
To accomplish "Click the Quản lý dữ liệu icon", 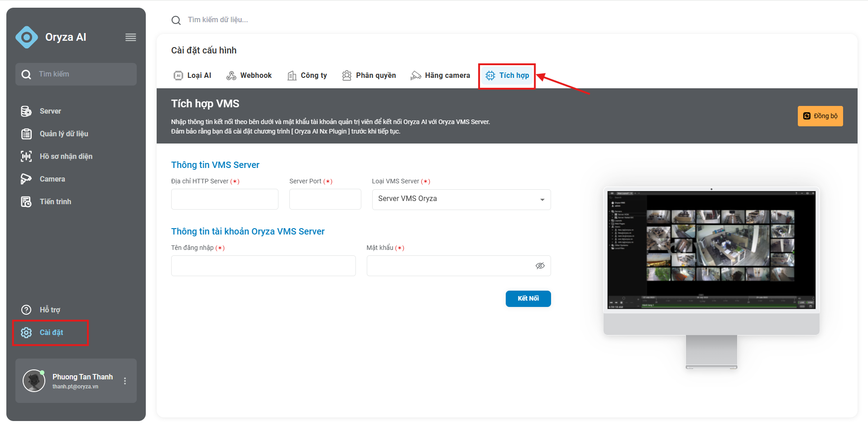I will click(x=26, y=134).
